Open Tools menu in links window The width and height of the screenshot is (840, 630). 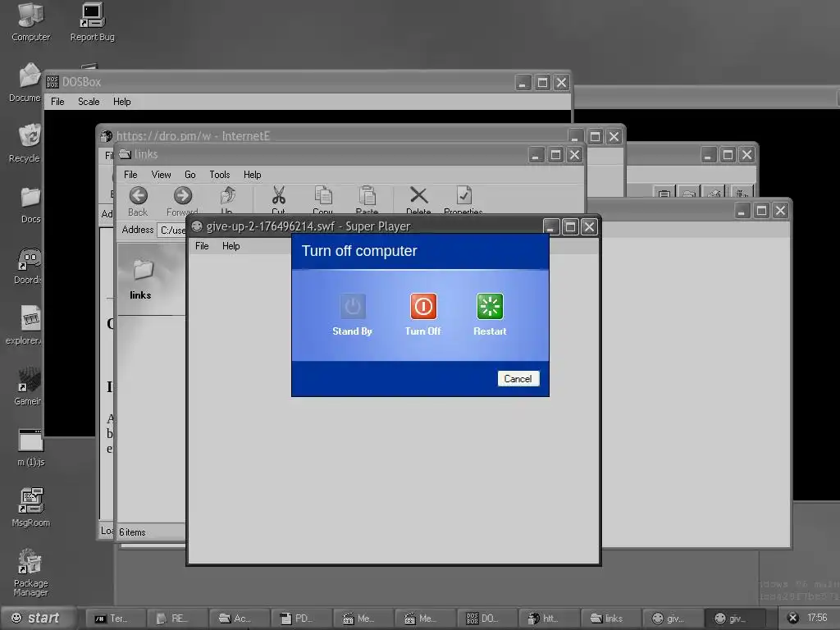[219, 175]
